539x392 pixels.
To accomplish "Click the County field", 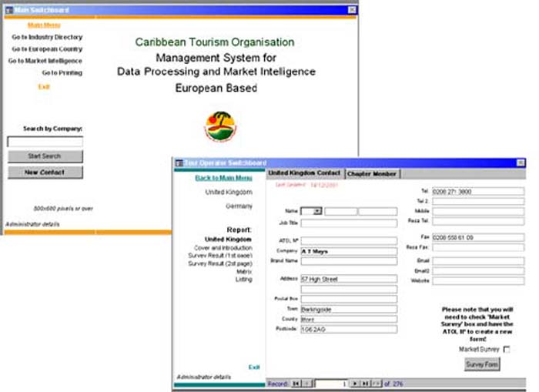I will point(349,320).
